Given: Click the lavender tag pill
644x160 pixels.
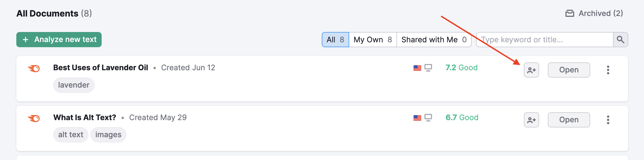Looking at the screenshot, I should point(74,85).
